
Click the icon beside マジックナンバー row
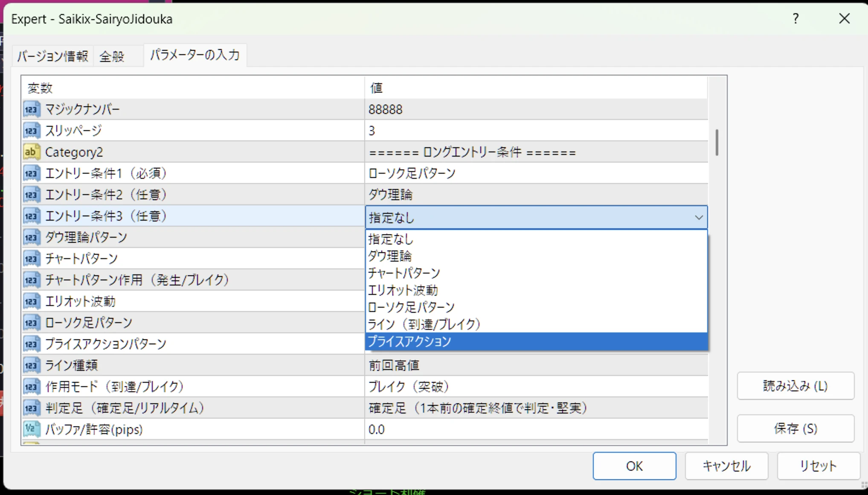[x=32, y=109]
